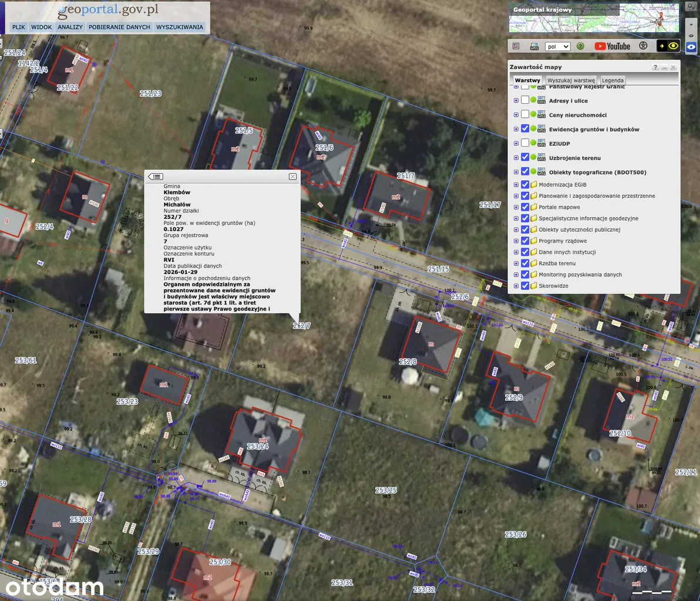Open the map contents list icon
The image size is (700, 601).
(x=516, y=46)
